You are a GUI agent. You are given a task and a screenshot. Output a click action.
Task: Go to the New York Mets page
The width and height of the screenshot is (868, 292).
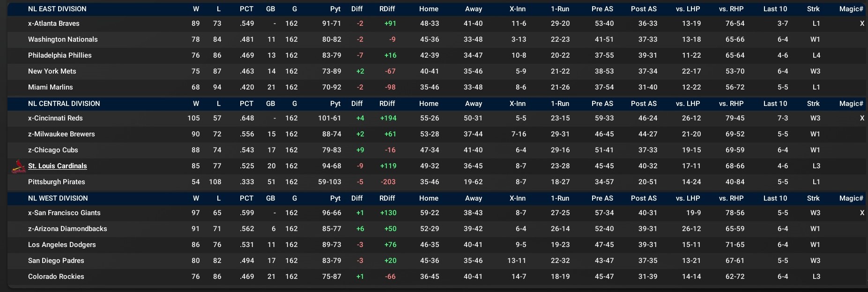pos(52,71)
